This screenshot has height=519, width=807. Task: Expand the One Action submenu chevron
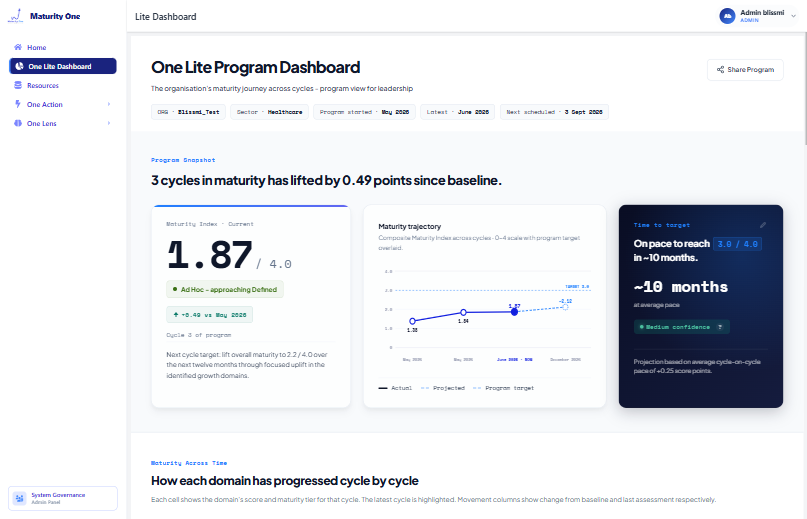pyautogui.click(x=109, y=104)
